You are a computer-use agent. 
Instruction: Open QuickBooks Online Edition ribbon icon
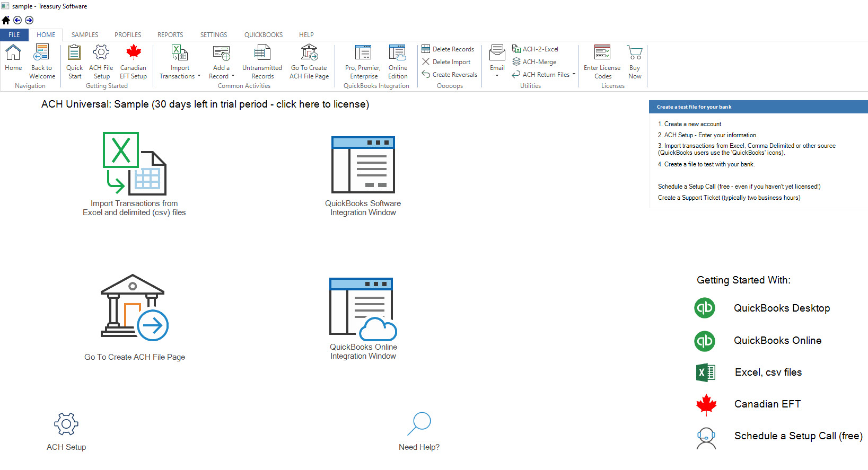point(398,52)
